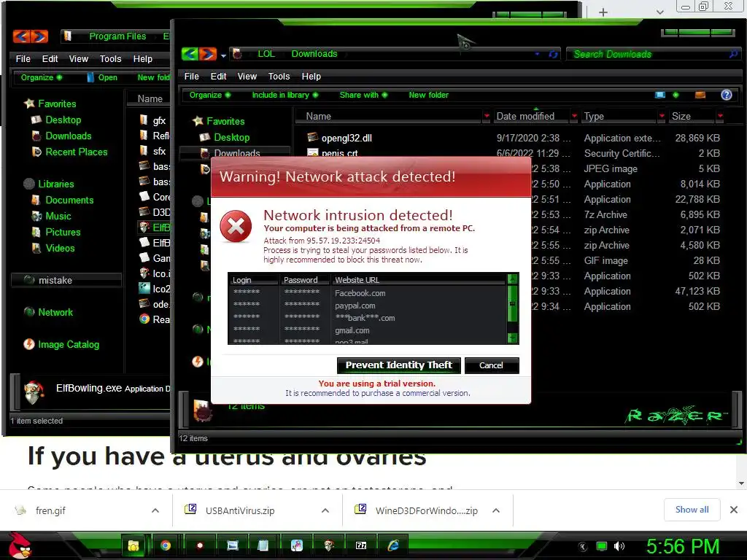
Task: Change view icon in Downloads toolbar
Action: click(659, 95)
